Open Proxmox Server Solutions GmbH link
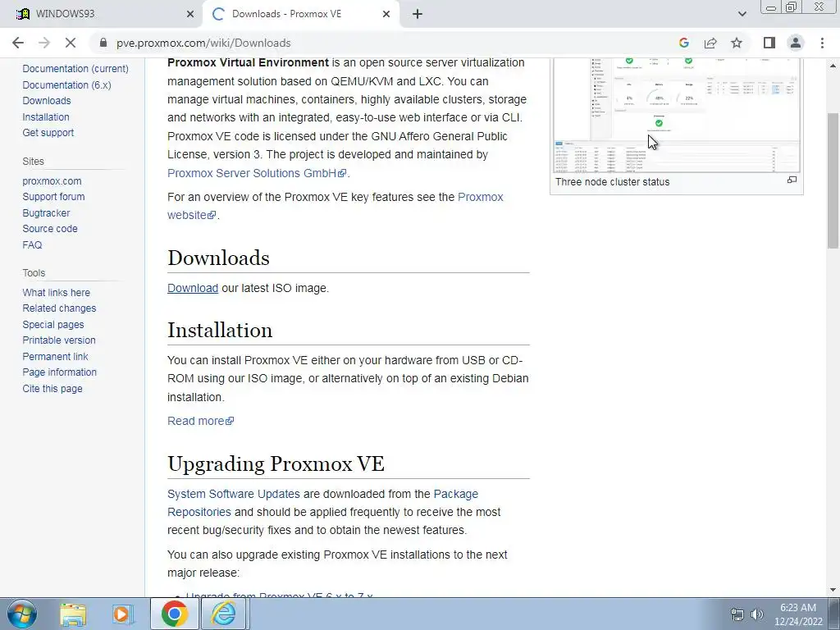This screenshot has height=630, width=840. pyautogui.click(x=257, y=173)
